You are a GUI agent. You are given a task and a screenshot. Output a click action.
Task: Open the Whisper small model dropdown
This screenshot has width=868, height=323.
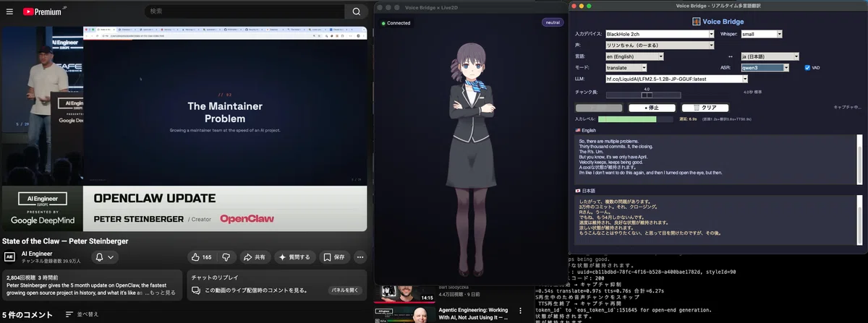(762, 34)
